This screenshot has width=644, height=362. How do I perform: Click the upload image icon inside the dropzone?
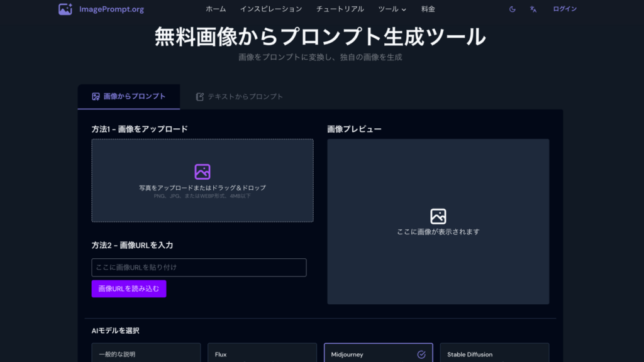[x=202, y=170]
